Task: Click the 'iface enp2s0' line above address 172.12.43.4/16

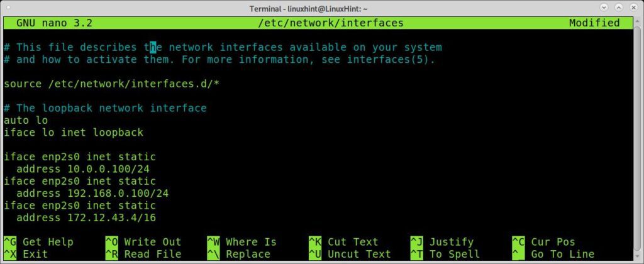Action: click(80, 206)
